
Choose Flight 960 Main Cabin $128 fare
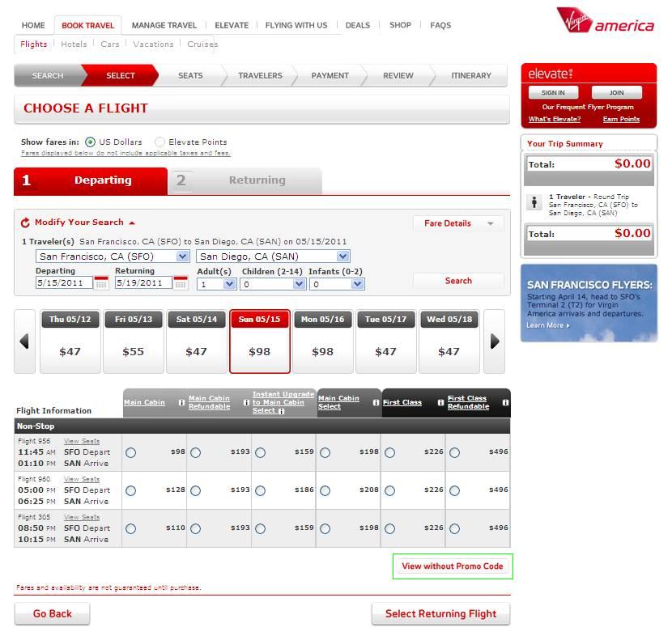pyautogui.click(x=130, y=491)
